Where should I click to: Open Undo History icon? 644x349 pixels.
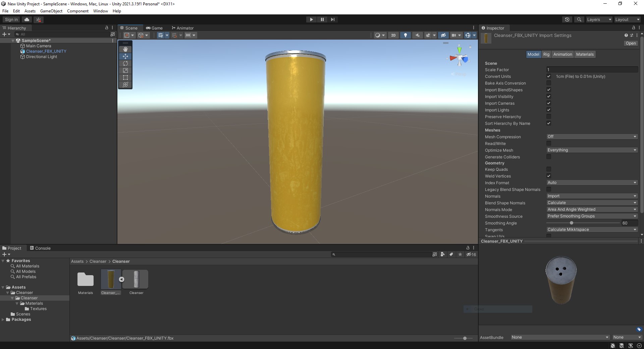point(567,19)
